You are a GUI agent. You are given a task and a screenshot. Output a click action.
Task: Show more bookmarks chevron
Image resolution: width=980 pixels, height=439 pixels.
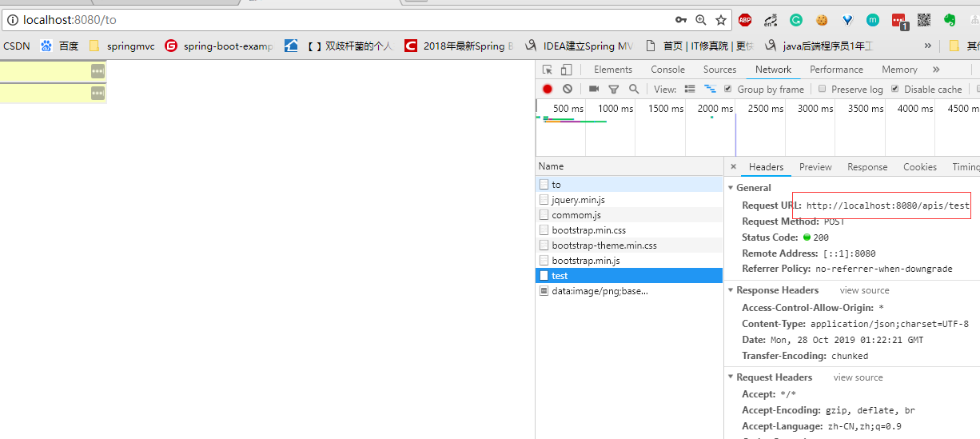(x=927, y=46)
